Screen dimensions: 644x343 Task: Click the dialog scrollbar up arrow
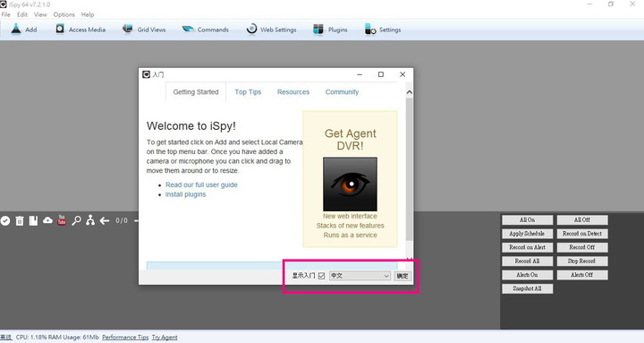point(409,92)
